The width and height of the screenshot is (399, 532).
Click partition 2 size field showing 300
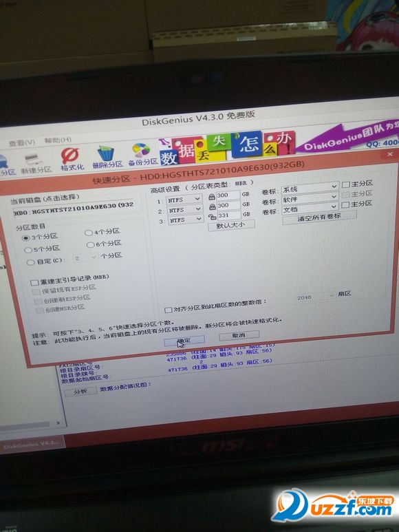pyautogui.click(x=228, y=205)
